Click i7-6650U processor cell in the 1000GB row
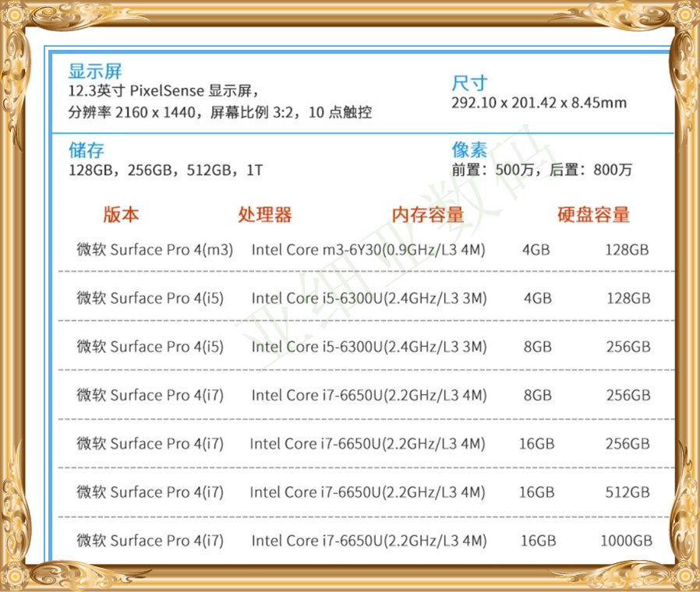700x592 pixels. 369,541
